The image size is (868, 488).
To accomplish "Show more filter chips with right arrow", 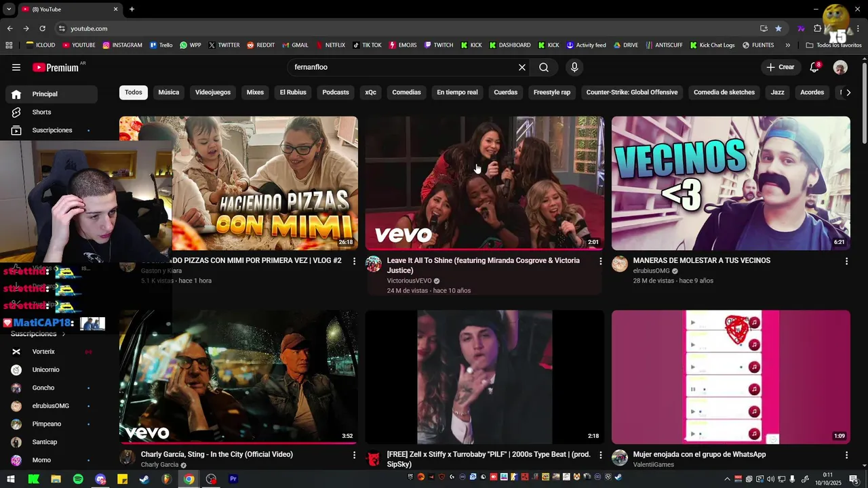I will (x=848, y=92).
